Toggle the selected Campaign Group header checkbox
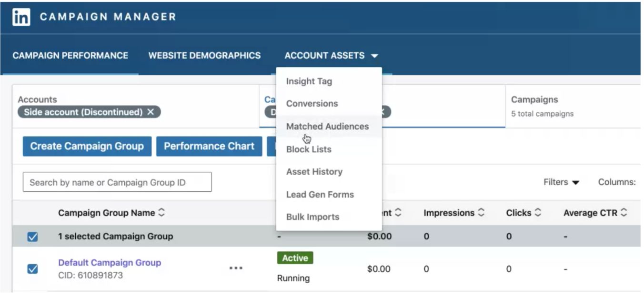This screenshot has width=644, height=297. pos(32,237)
